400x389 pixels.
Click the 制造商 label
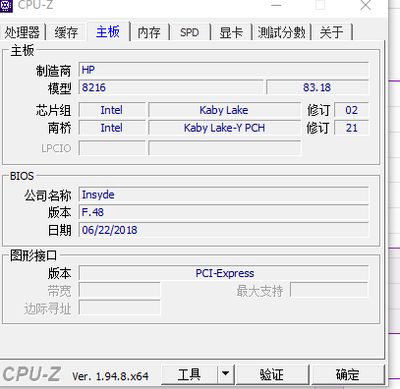pyautogui.click(x=53, y=71)
